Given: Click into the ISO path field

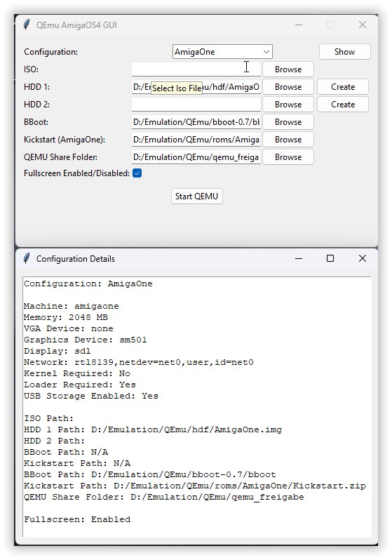Looking at the screenshot, I should tap(196, 69).
